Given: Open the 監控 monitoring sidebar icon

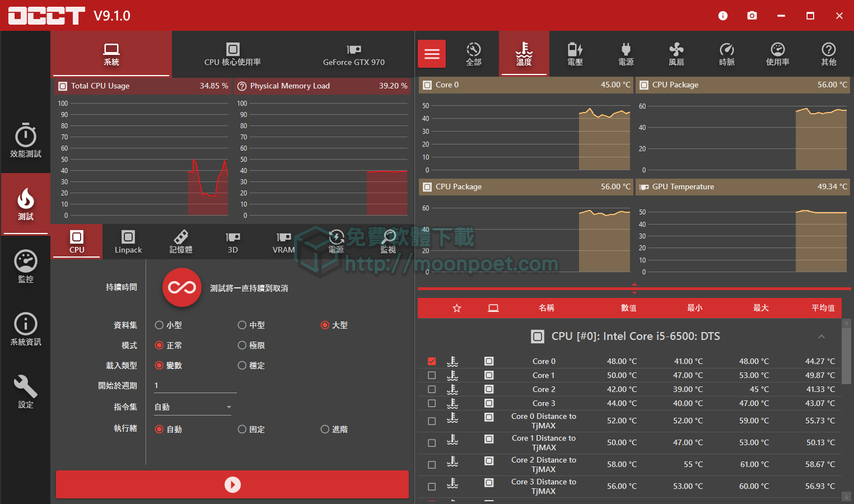Looking at the screenshot, I should (x=26, y=267).
